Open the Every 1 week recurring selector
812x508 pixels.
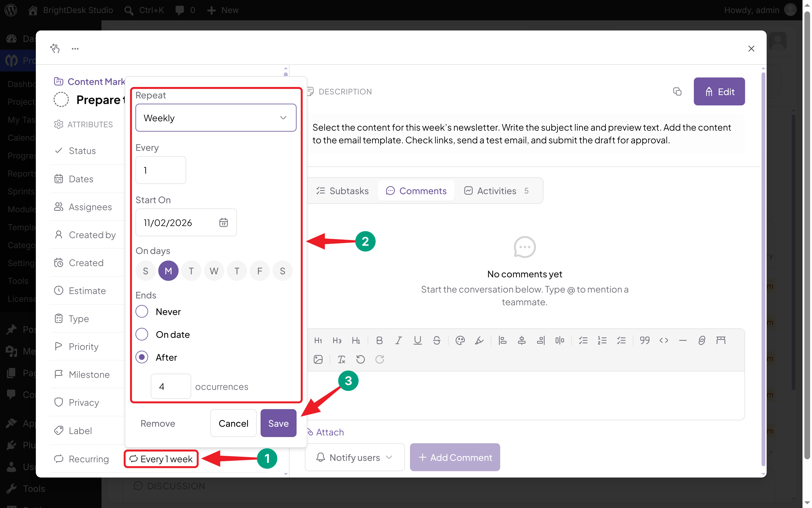[x=161, y=459]
